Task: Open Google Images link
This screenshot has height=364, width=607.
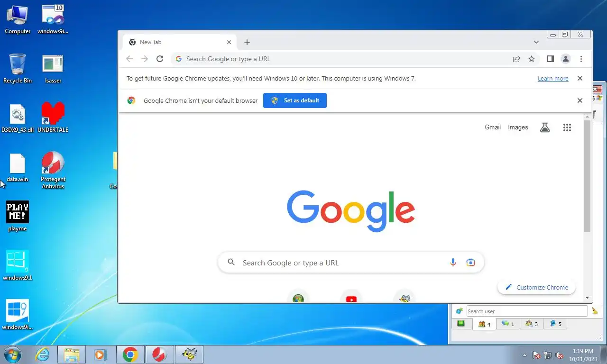Action: click(x=518, y=127)
